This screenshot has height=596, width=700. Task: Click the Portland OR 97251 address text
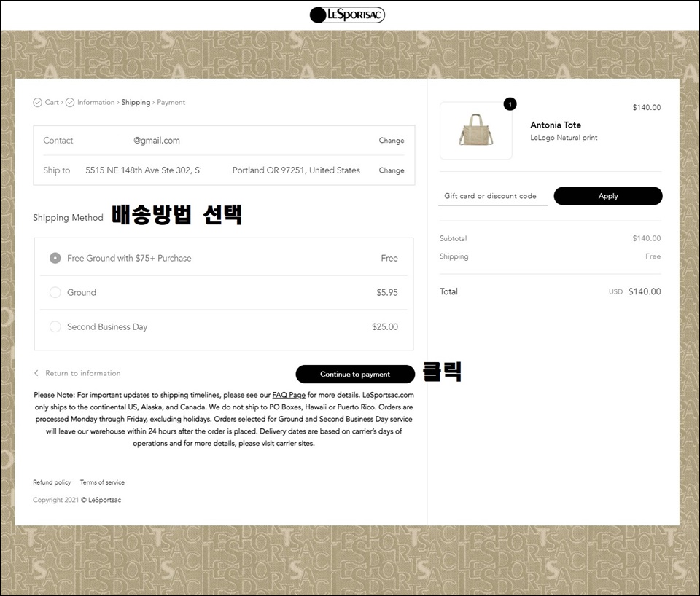296,170
